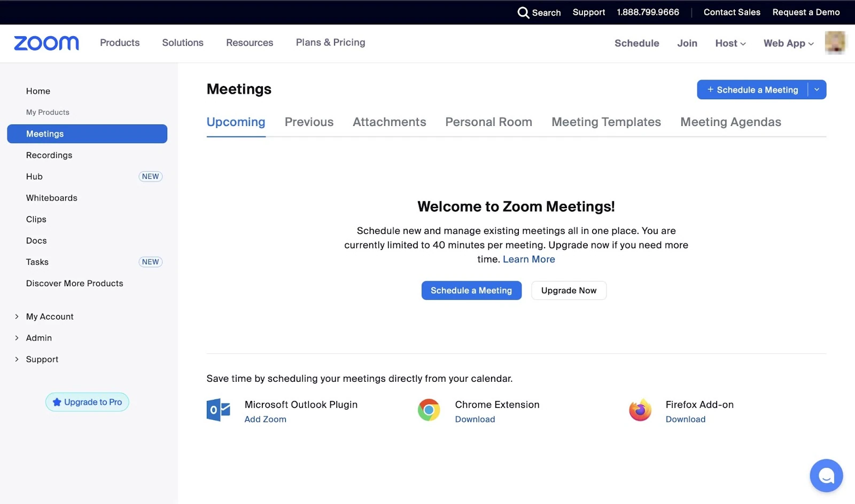This screenshot has width=855, height=504.
Task: Click Join in the top navigation
Action: (687, 43)
